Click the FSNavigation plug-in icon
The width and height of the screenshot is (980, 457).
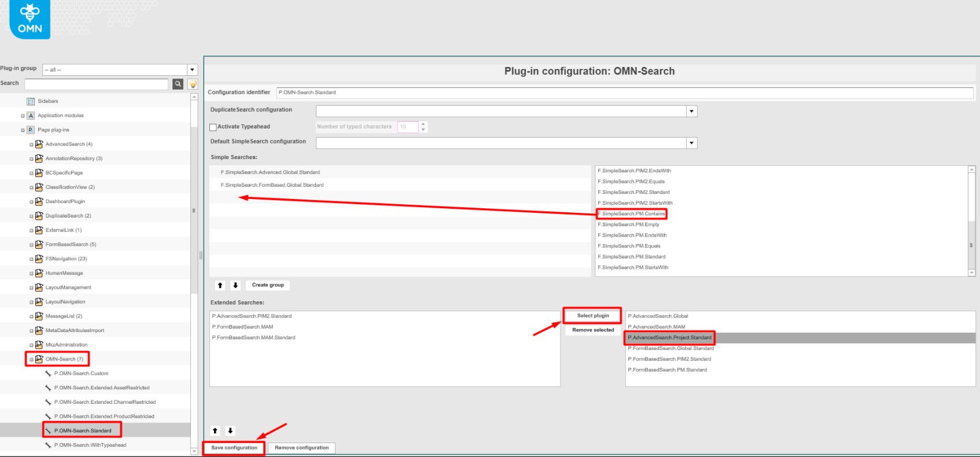(x=39, y=259)
